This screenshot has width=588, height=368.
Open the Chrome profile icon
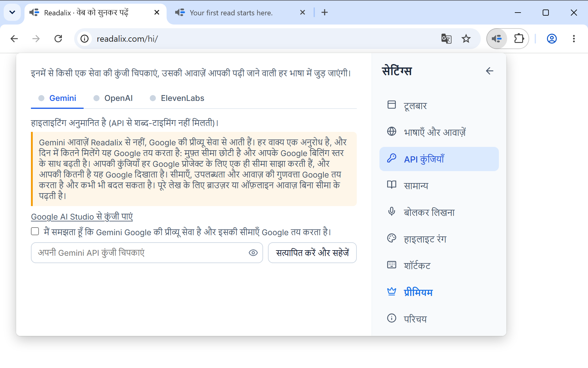pos(552,39)
